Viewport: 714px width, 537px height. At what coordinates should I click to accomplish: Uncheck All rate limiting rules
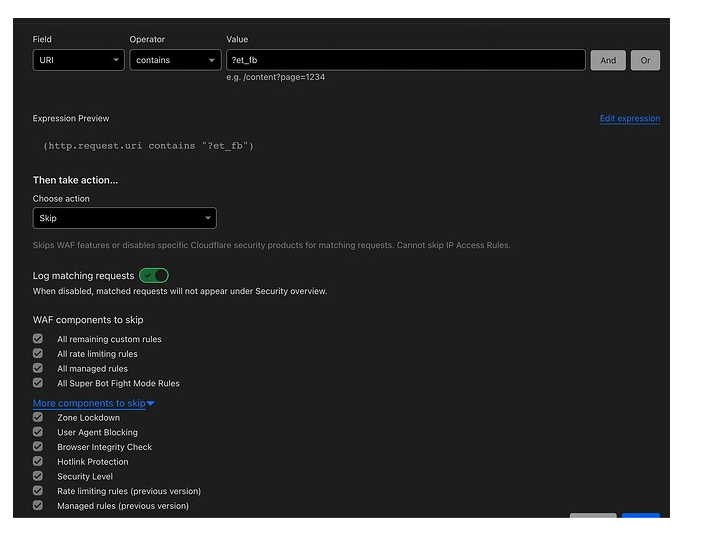(x=38, y=353)
